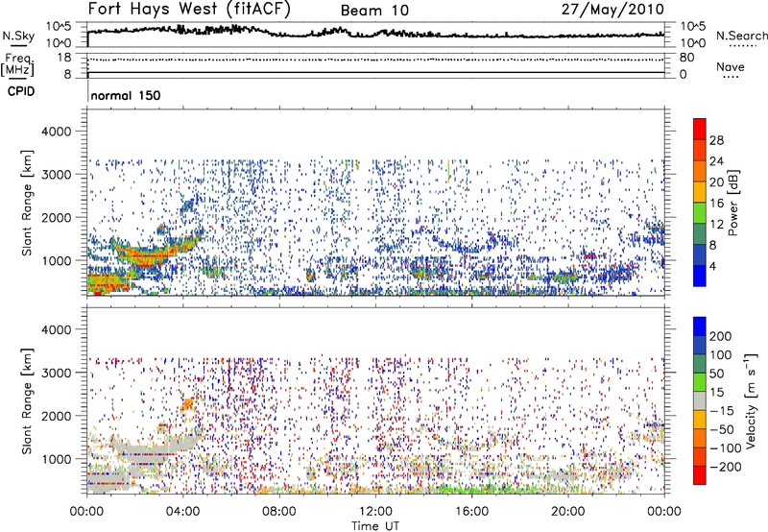The image size is (768, 532).
Task: Click the '-50' Velocity colorbar label
Action: point(723,430)
